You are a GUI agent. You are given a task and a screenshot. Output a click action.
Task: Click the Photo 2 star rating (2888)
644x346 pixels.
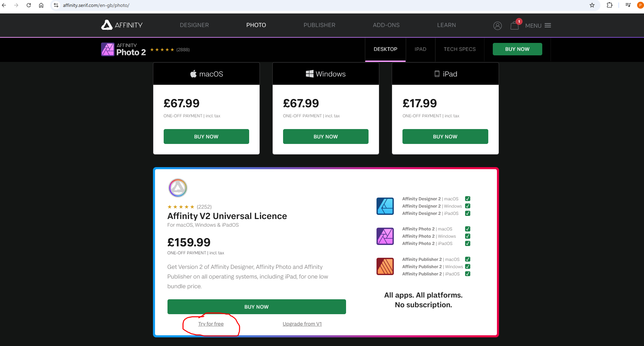point(170,49)
